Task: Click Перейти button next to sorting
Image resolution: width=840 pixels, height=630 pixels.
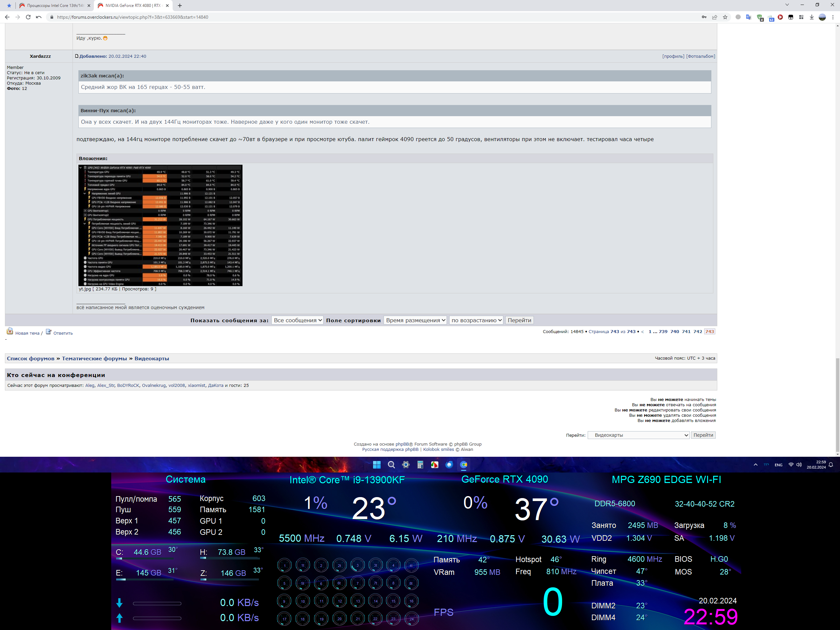Action: point(519,320)
